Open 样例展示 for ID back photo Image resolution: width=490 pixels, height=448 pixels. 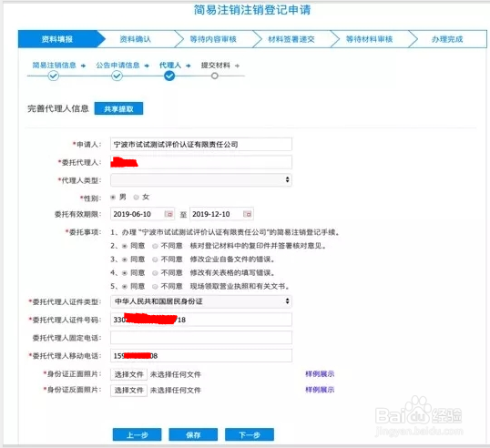tap(320, 390)
